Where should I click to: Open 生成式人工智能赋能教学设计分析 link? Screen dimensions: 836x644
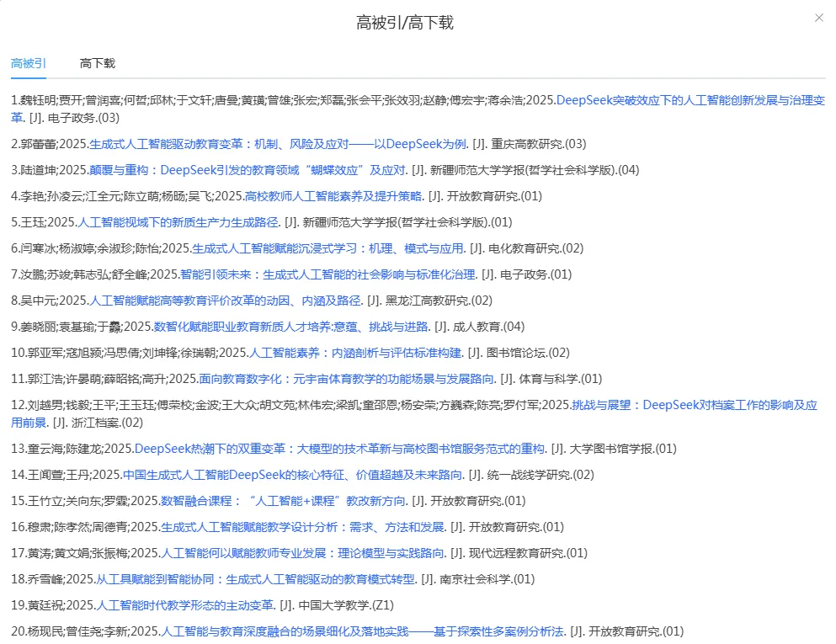point(302,527)
